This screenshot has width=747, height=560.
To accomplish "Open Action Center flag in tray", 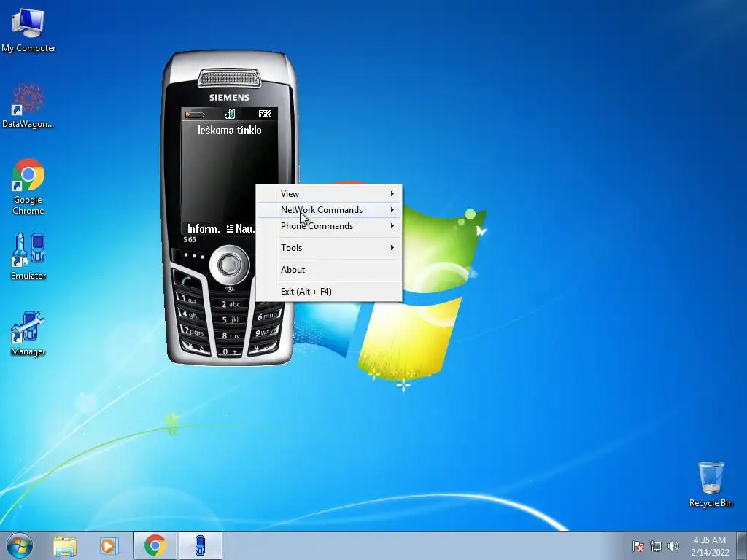I will (x=638, y=546).
